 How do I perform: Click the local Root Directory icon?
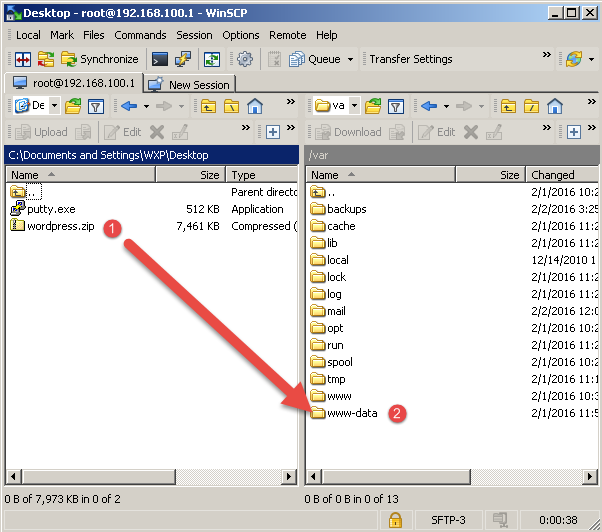[232, 106]
